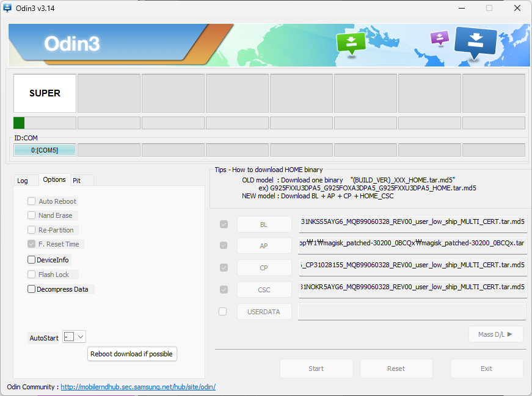This screenshot has width=532, height=396.
Task: Click the purple download bubble icon in banner
Action: click(x=440, y=38)
